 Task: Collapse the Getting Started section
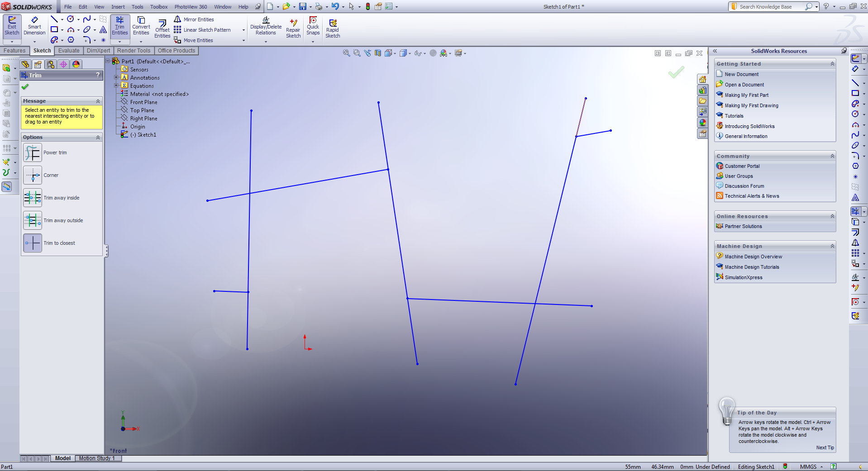(x=832, y=64)
